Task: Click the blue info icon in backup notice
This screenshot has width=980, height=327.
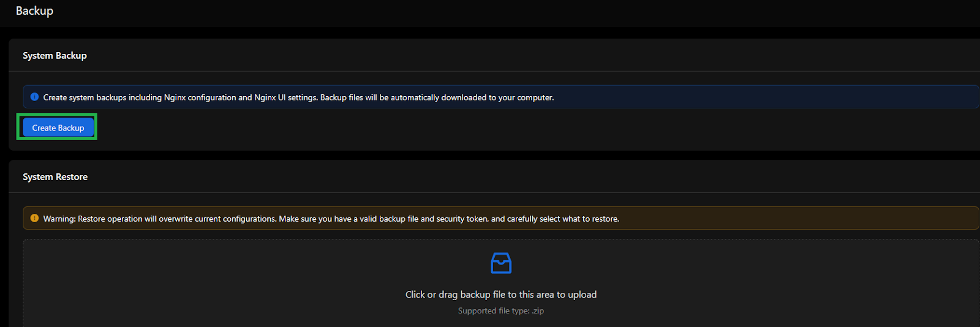Action: pyautogui.click(x=34, y=97)
